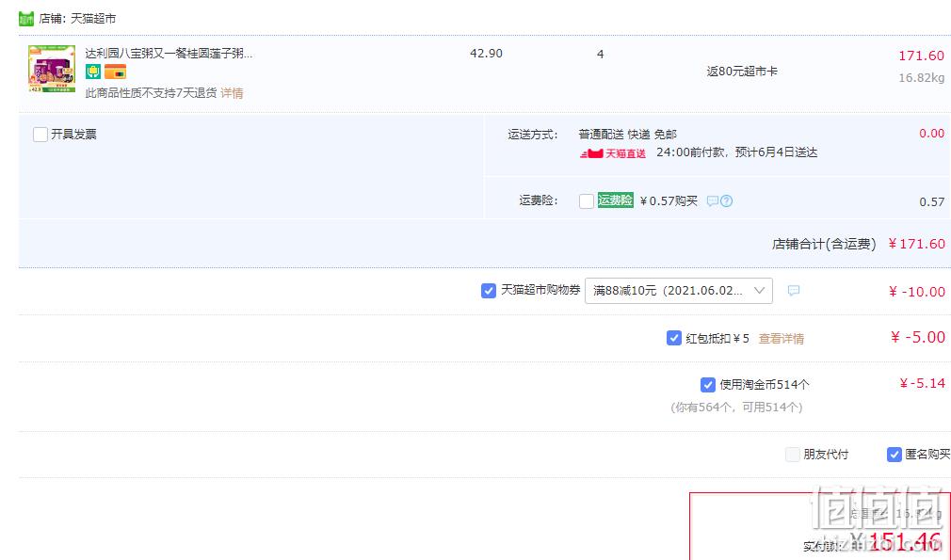Viewport: 951px width, 560px height.
Task: Tick the 运费险 shipping insurance checkbox
Action: coord(587,200)
